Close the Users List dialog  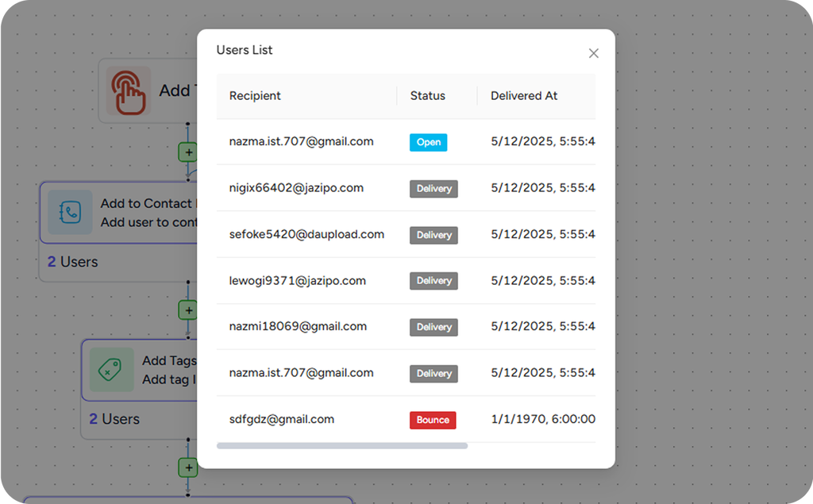(x=594, y=53)
